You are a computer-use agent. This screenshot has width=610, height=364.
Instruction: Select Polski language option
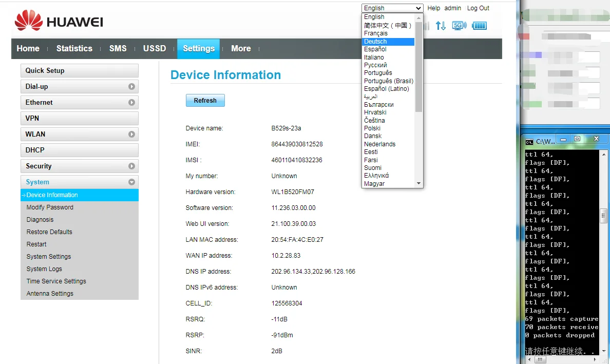[x=388, y=128]
